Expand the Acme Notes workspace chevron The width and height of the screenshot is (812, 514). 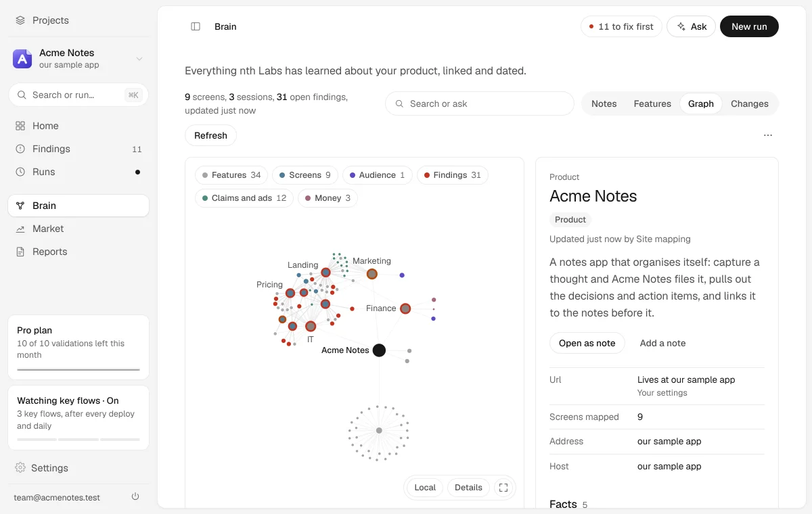(x=139, y=59)
